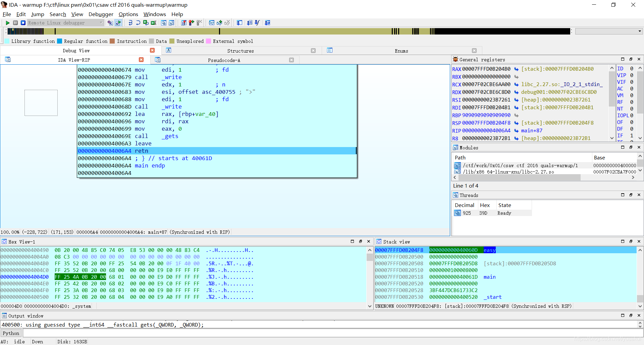This screenshot has height=345, width=644.
Task: Open the Debugger menu
Action: click(101, 14)
